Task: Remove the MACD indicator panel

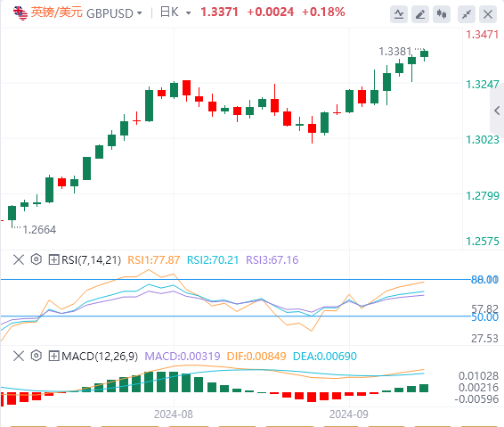Action: pos(19,356)
